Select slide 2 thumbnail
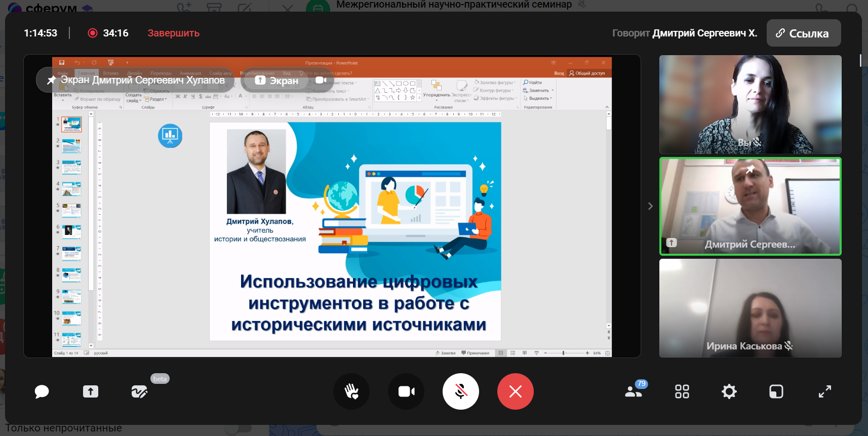The height and width of the screenshot is (436, 868). [x=71, y=146]
